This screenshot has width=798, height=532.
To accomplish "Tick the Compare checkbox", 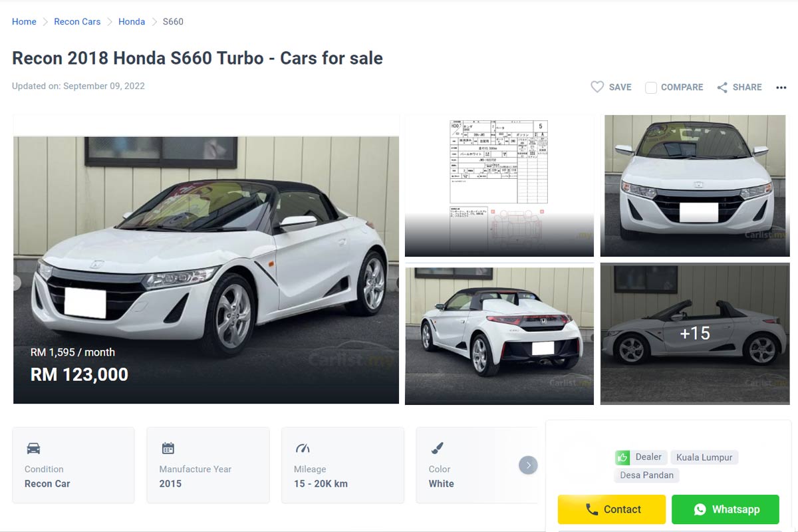I will (651, 88).
